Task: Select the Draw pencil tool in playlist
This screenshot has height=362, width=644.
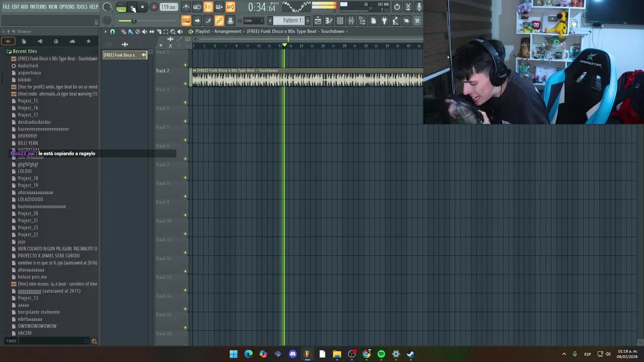Action: 124,32
